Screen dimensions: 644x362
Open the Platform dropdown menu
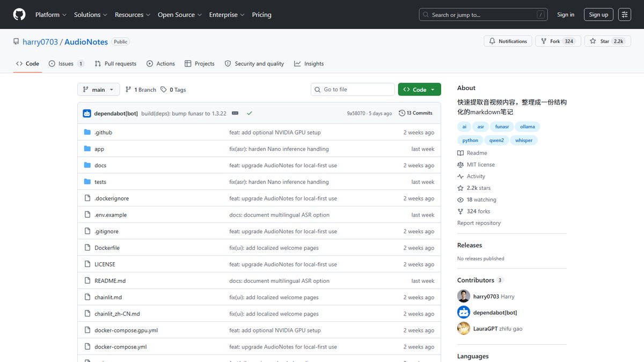(x=51, y=14)
